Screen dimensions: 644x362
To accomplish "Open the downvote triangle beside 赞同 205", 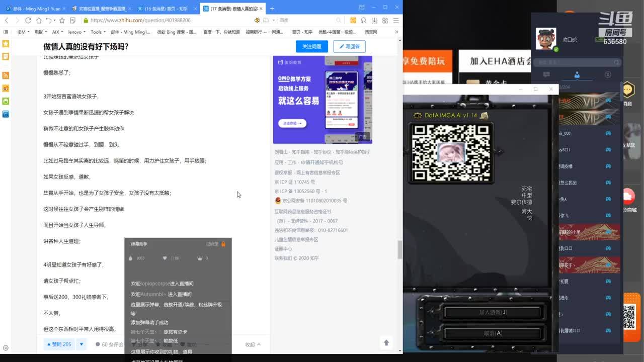I will coord(82,344).
